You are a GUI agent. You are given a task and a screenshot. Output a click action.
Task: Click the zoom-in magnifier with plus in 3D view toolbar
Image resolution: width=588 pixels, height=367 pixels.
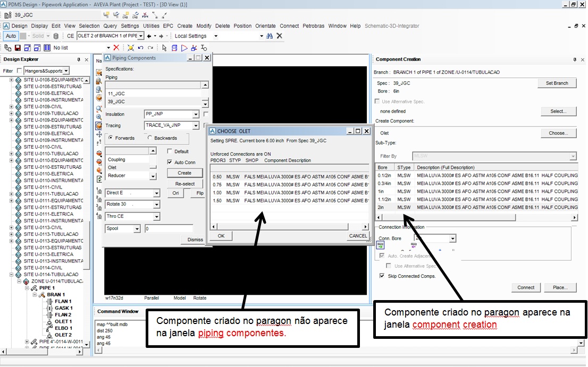[x=99, y=117]
